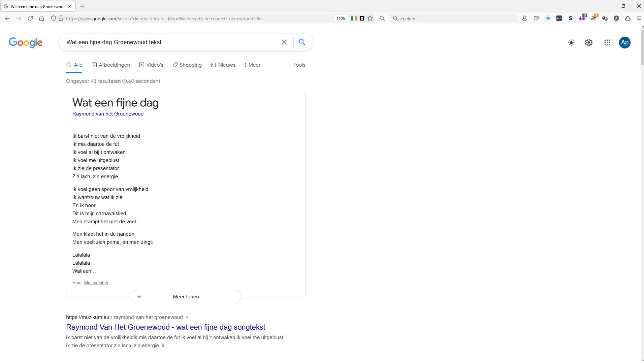Open the cloud outline extension icon
Image resolution: width=644 pixels, height=361 pixels.
pos(628,19)
